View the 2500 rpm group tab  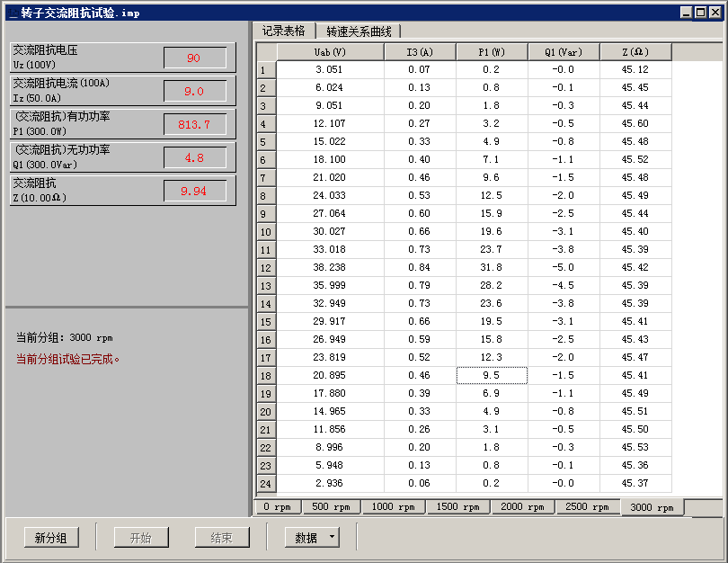[x=588, y=507]
